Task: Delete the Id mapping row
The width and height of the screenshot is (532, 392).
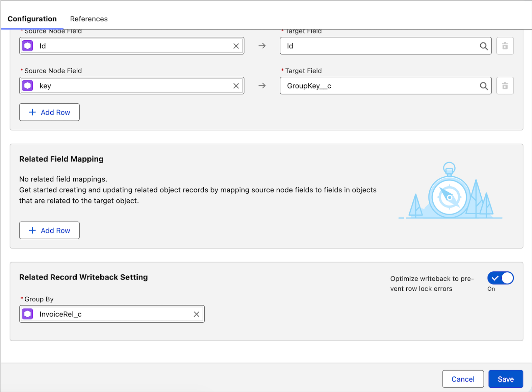Action: [x=505, y=46]
